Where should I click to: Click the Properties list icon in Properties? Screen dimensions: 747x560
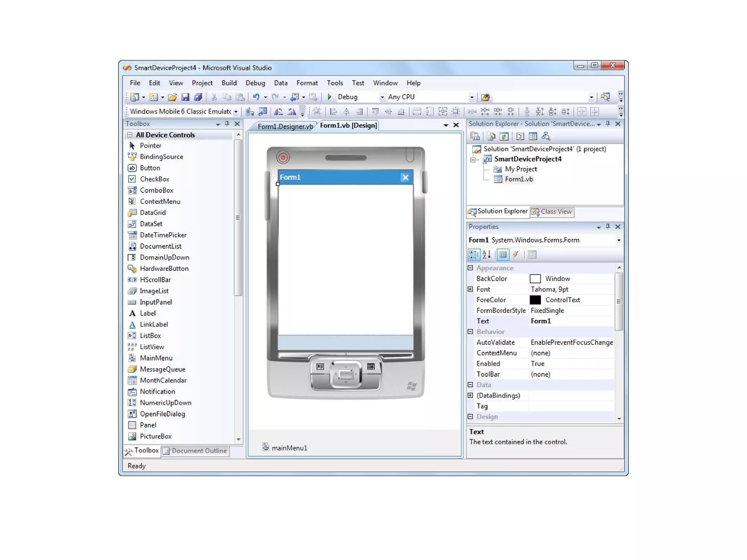tap(503, 254)
